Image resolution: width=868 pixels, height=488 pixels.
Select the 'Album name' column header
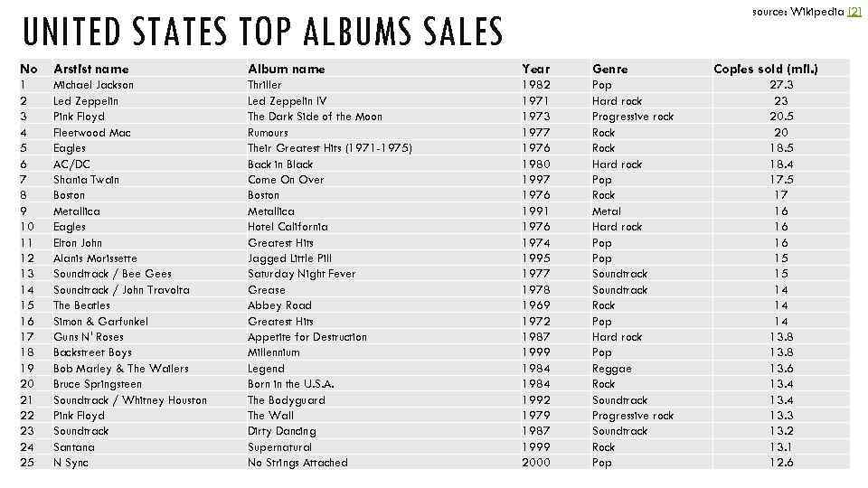click(x=286, y=69)
